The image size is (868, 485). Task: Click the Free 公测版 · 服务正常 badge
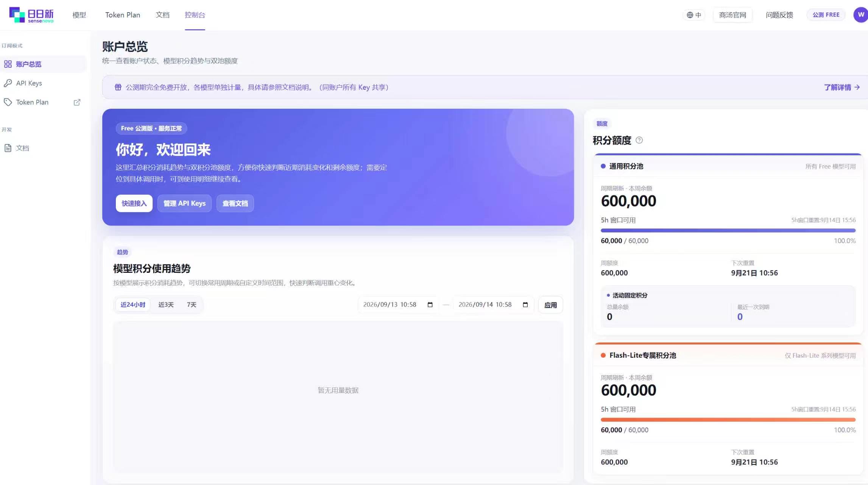[151, 128]
